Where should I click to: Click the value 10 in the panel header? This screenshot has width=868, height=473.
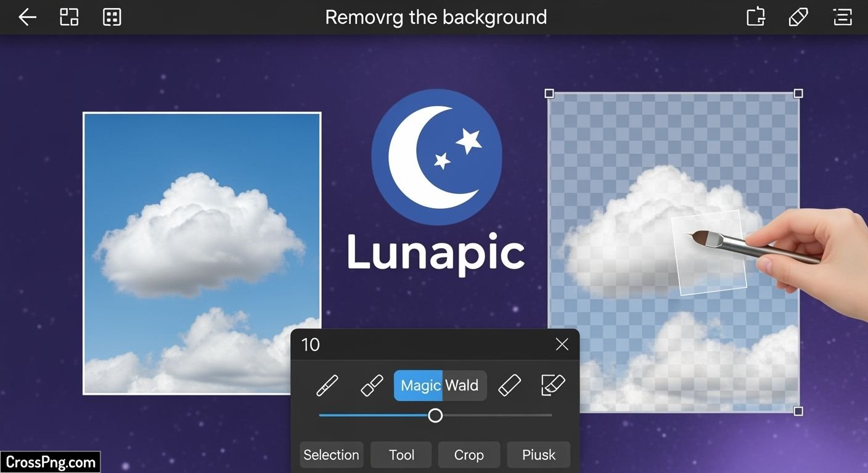tap(310, 344)
